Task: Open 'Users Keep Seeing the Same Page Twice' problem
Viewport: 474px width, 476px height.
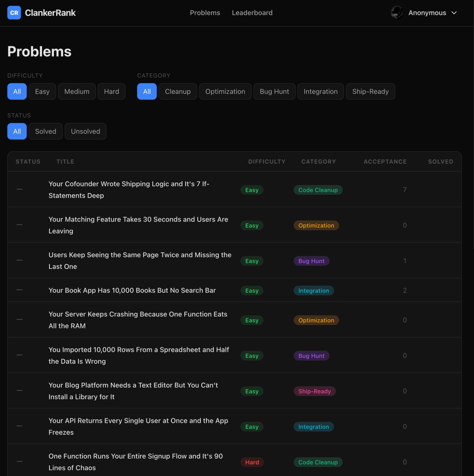Action: click(140, 261)
